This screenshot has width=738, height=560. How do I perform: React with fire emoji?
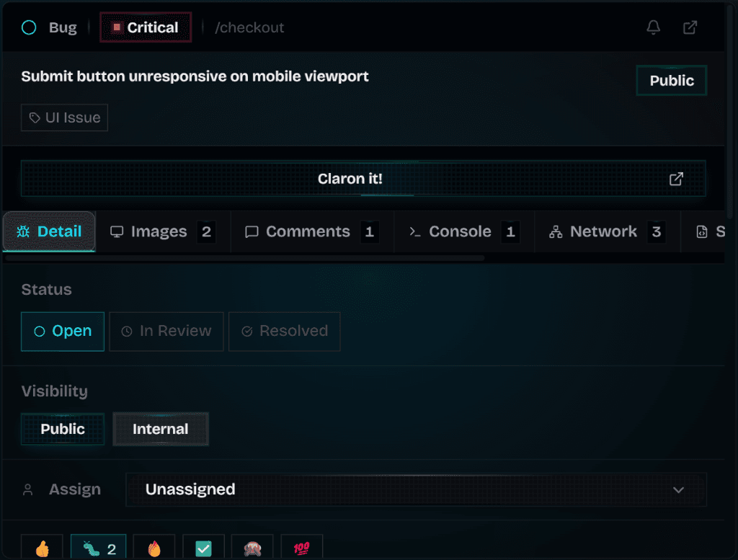click(154, 548)
